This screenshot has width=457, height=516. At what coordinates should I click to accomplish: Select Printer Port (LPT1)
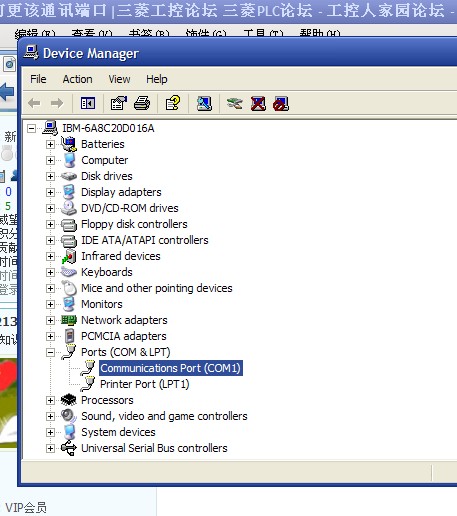[145, 384]
